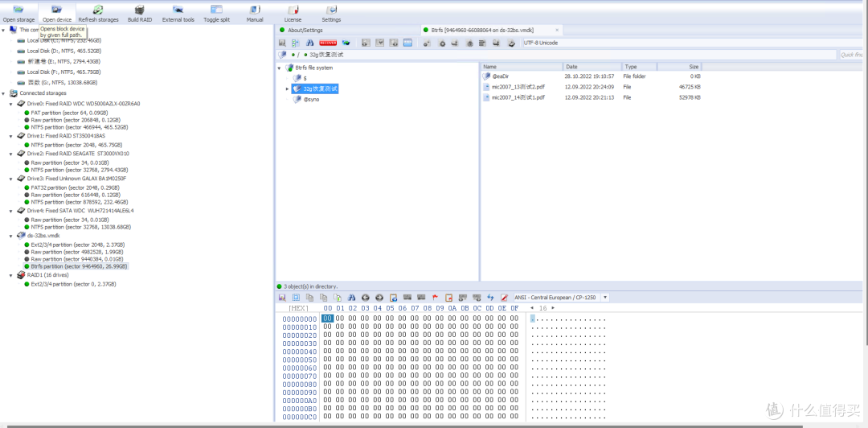
Task: Click the hex viewer save icon
Action: pyautogui.click(x=282, y=298)
